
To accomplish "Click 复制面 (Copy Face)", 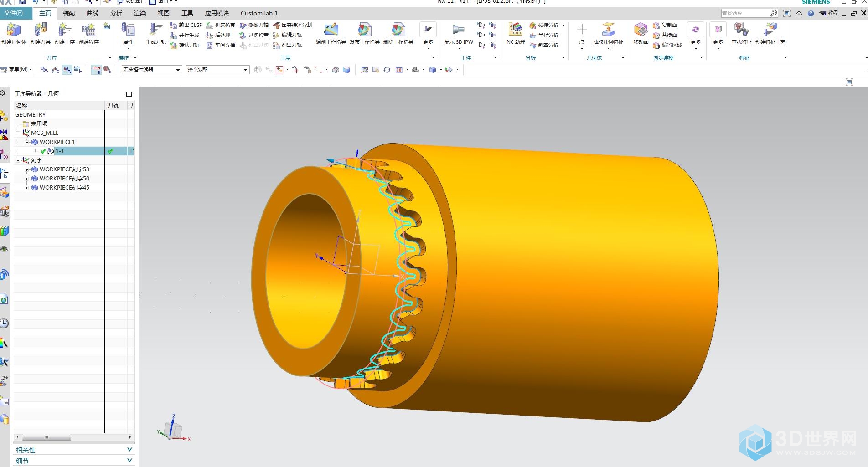I will 665,25.
